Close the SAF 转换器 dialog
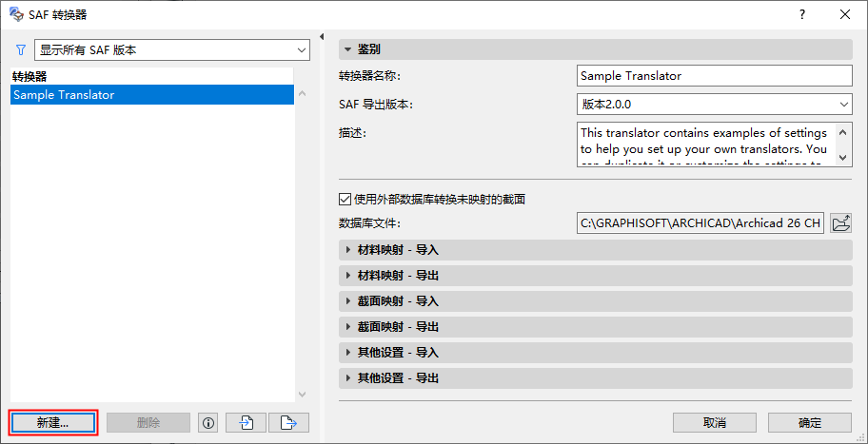 (845, 15)
